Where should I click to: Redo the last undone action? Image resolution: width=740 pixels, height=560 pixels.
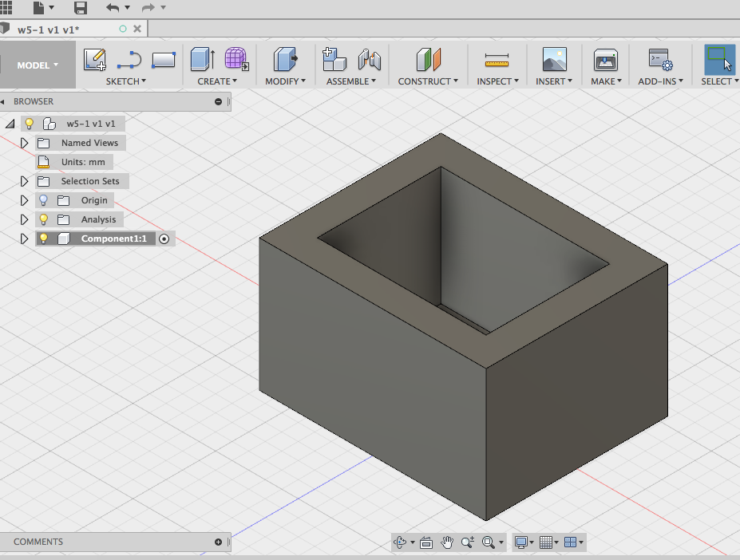coord(148,7)
